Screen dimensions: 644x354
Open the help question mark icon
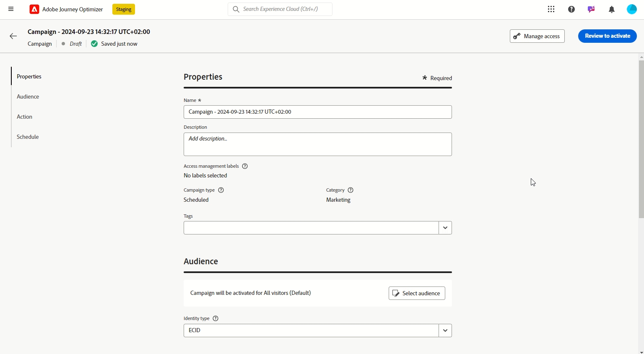[571, 9]
